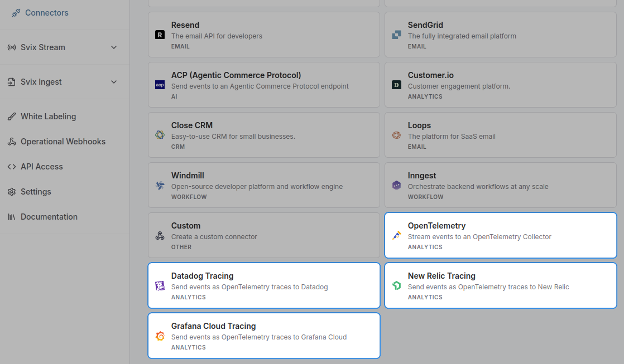Click the Custom connector webhook icon
Viewport: 624px width, 364px height.
pyautogui.click(x=160, y=235)
